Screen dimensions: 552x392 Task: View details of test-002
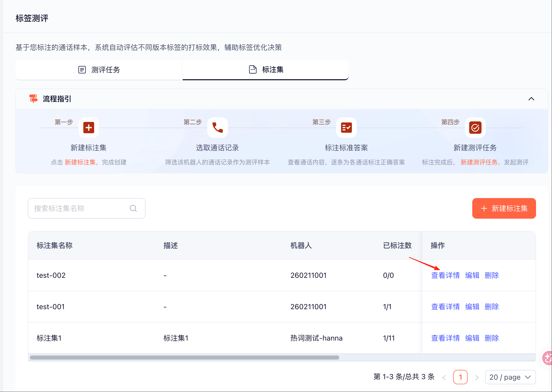click(445, 275)
